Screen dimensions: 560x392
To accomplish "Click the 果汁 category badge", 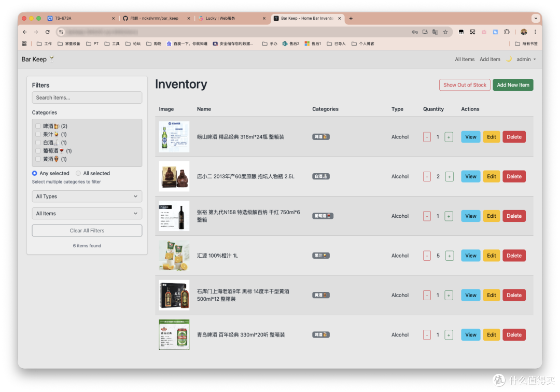I will point(321,256).
